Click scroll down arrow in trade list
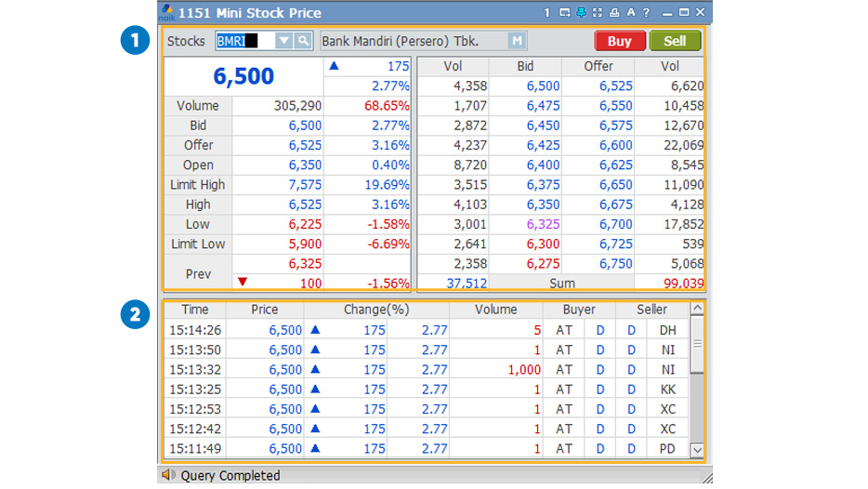 697,450
